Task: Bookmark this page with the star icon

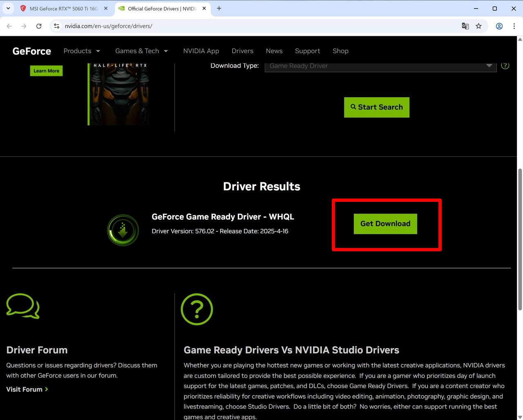Action: click(478, 26)
